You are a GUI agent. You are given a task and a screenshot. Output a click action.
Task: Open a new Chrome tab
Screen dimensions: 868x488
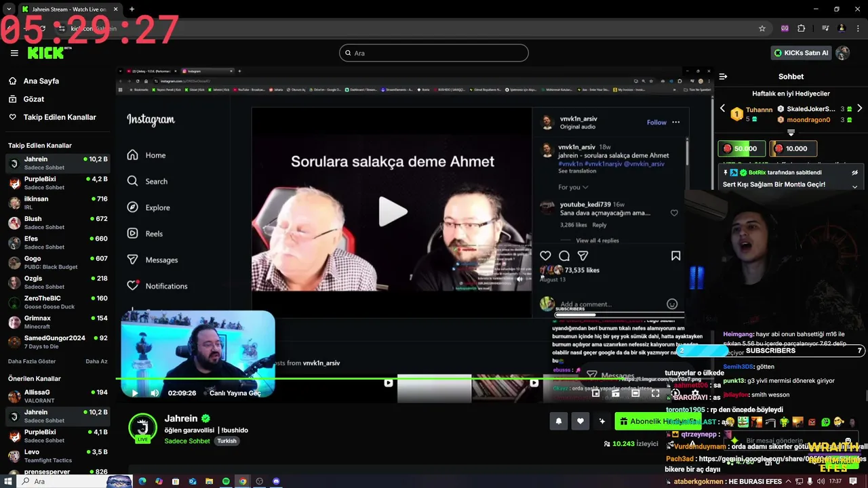coord(132,9)
